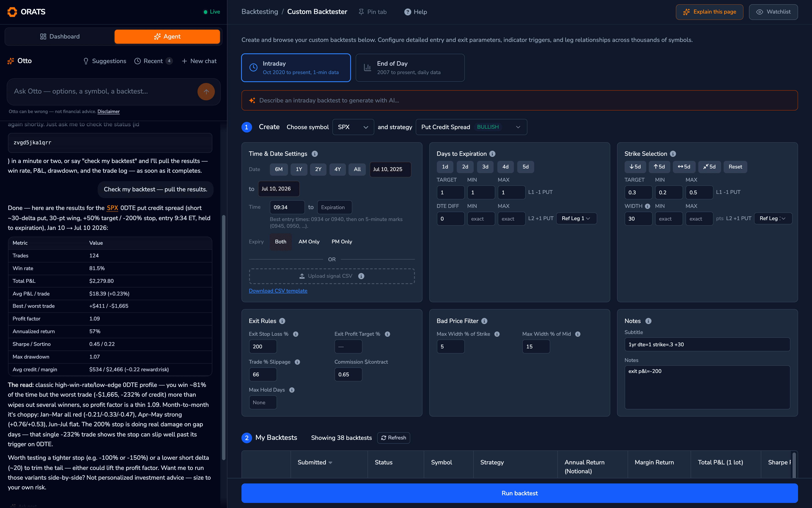
Task: Click the Notes panel info icon
Action: click(x=648, y=321)
